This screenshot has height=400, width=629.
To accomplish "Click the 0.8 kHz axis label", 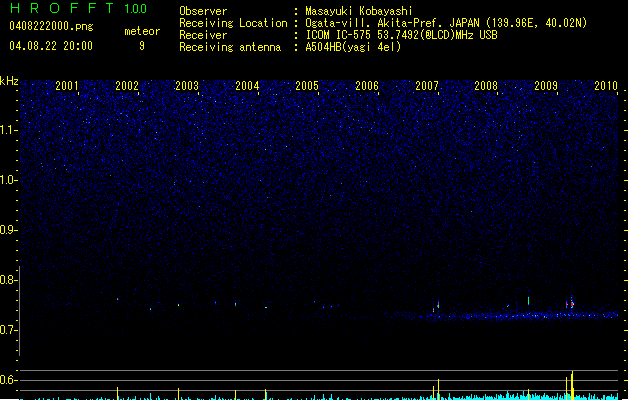I will (x=9, y=280).
